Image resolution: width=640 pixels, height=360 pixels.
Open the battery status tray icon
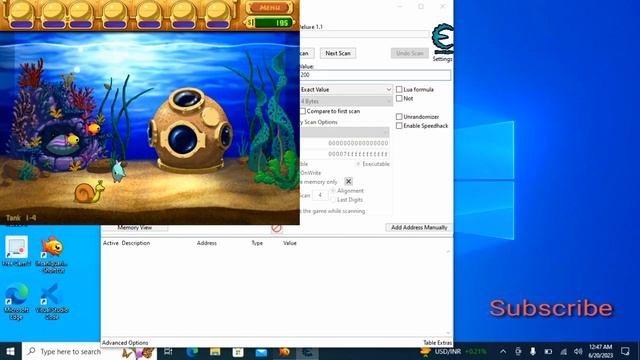point(548,351)
